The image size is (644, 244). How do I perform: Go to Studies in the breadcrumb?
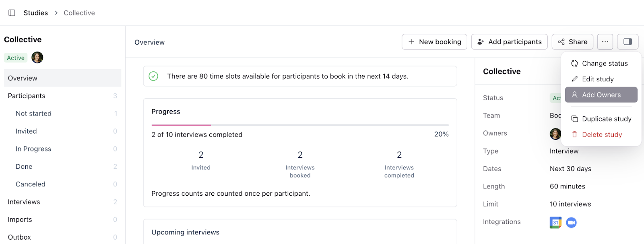[35, 13]
